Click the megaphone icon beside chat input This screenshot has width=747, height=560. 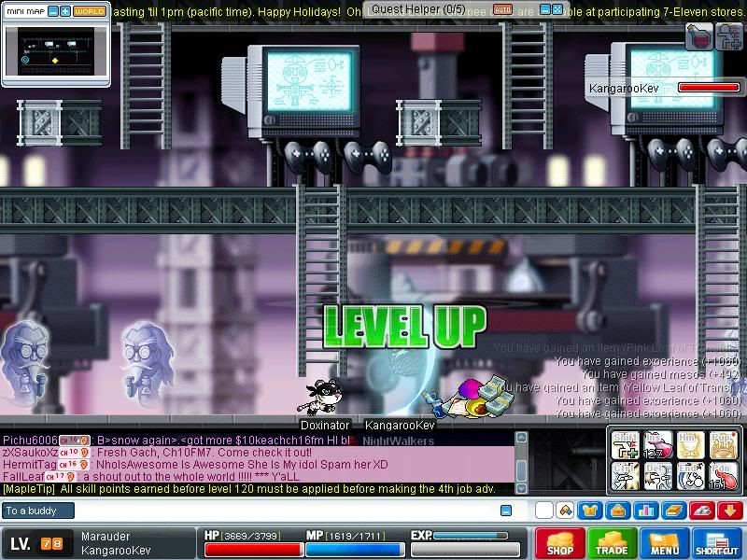click(x=565, y=511)
